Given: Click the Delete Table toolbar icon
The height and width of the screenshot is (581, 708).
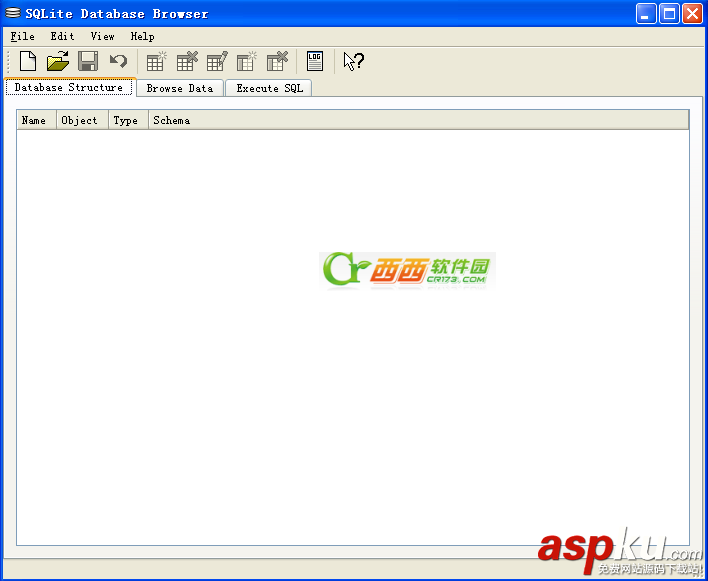Looking at the screenshot, I should [187, 61].
